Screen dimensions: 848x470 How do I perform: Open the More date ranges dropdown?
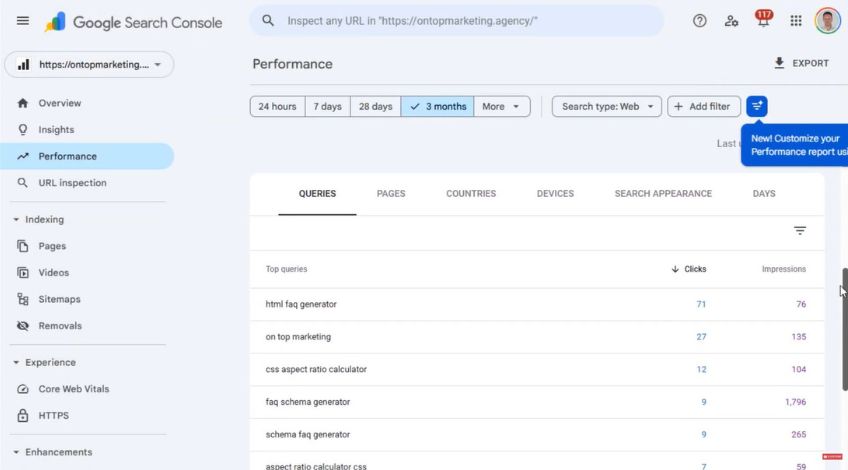(x=501, y=107)
